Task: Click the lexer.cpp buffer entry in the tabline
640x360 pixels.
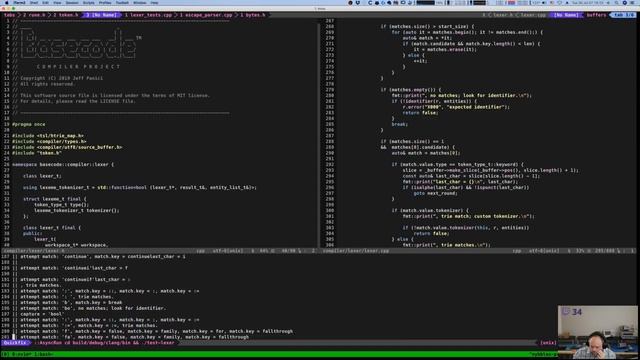Action: [x=533, y=15]
